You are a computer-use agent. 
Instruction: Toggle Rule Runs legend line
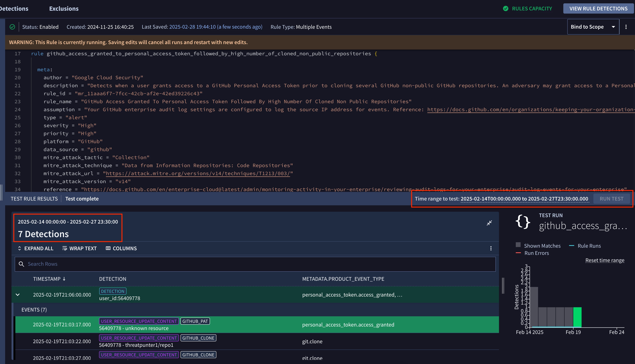(571, 246)
